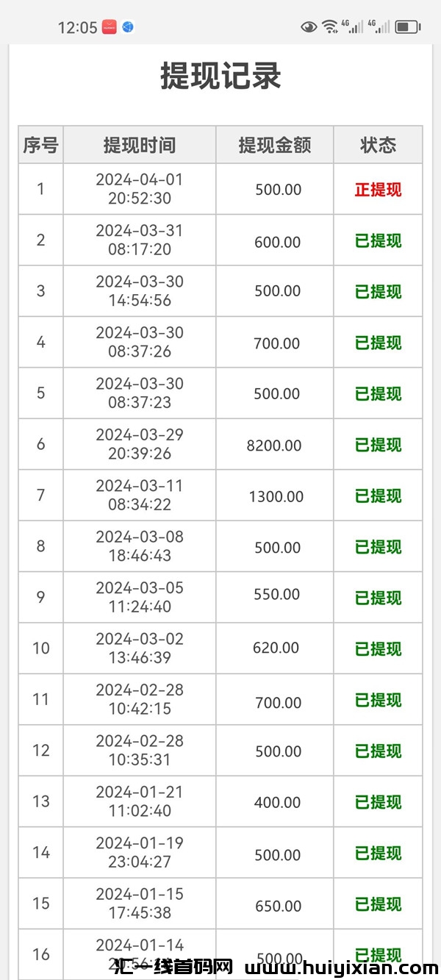
Task: Select the 状态 column header
Action: (x=378, y=145)
